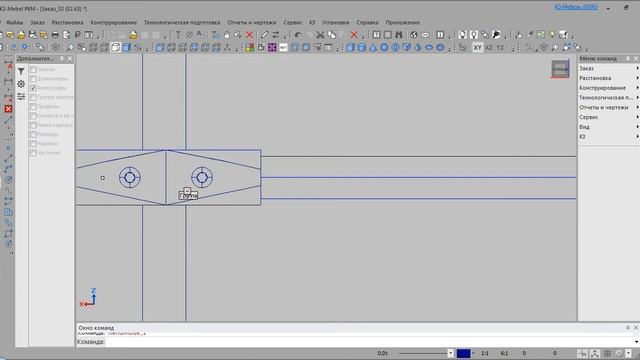Open the Установки menu
The height and width of the screenshot is (360, 640).
pos(336,22)
